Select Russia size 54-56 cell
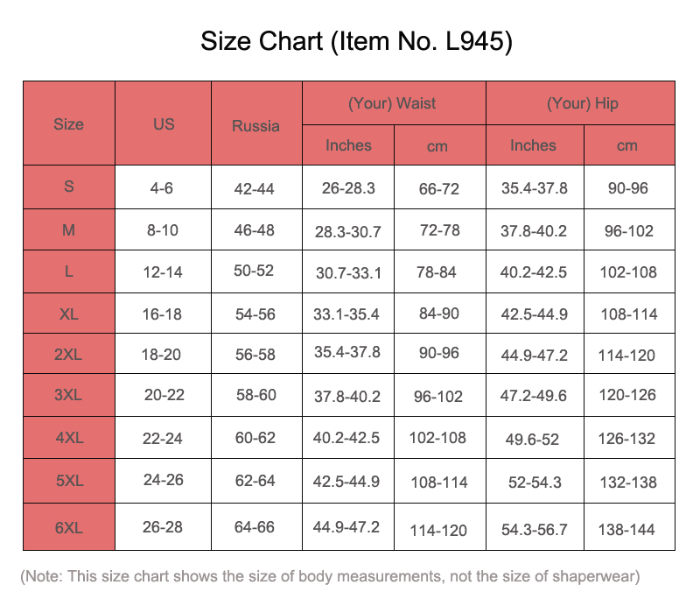Screen dimensions: 700x606 (x=255, y=314)
